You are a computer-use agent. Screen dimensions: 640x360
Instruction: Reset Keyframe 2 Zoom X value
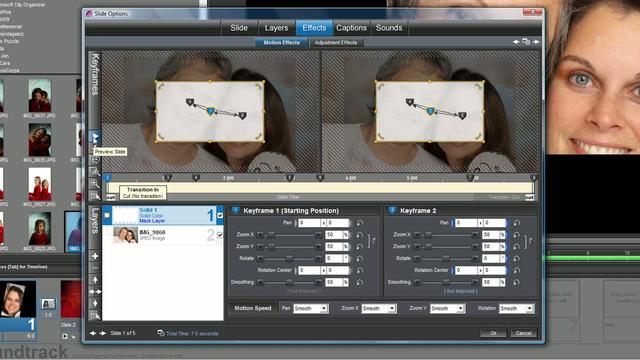(516, 235)
